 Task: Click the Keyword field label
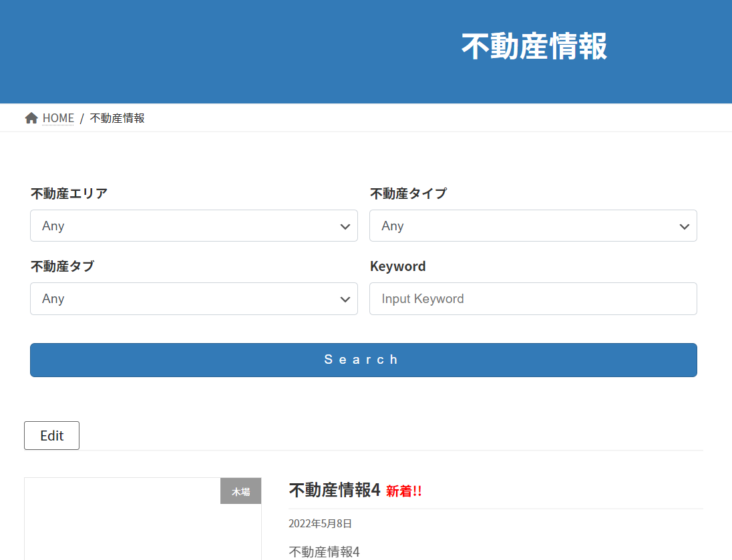[397, 266]
